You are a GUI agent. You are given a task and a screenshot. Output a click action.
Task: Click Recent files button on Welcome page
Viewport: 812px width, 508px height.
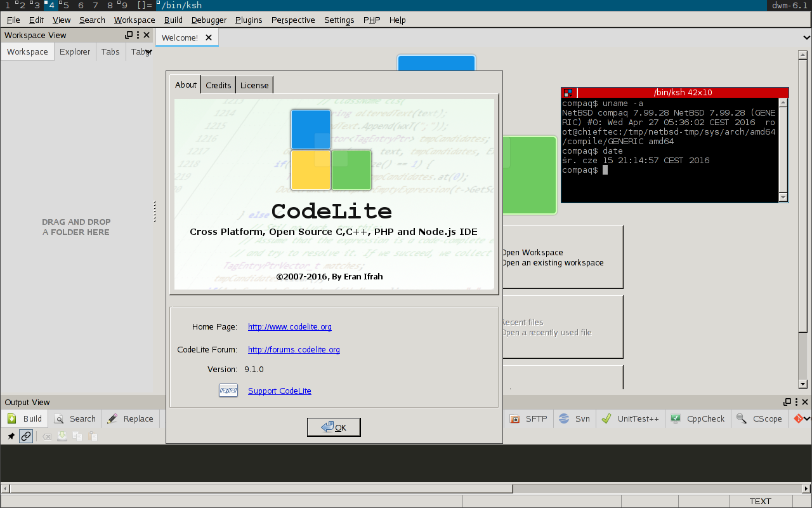point(562,327)
